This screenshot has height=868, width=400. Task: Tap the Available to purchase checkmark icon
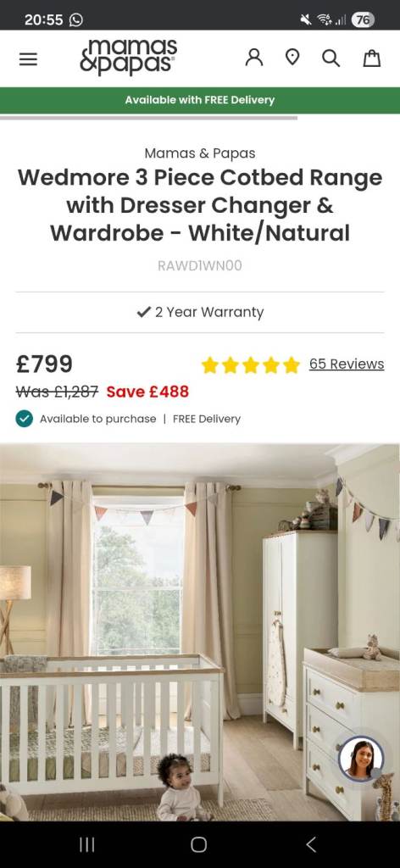(25, 419)
